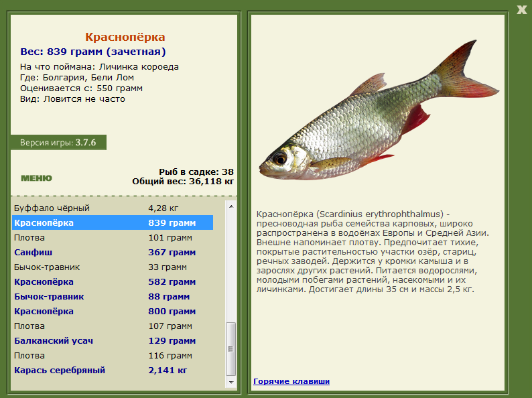532x398 pixels.
Task: Click the Рыб в садке: 38 text
Action: pyautogui.click(x=196, y=172)
